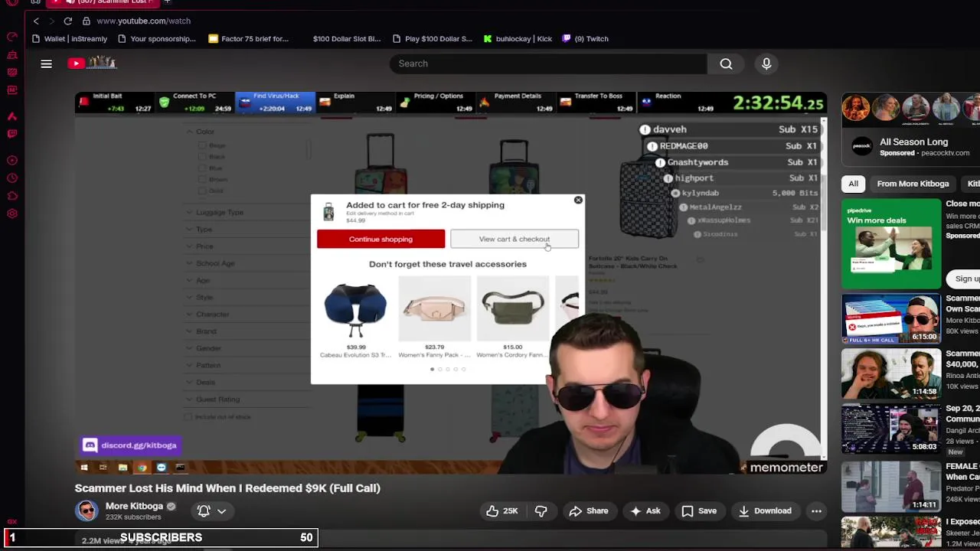980x551 pixels.
Task: Check the Black color filter checkbox
Action: point(202,157)
